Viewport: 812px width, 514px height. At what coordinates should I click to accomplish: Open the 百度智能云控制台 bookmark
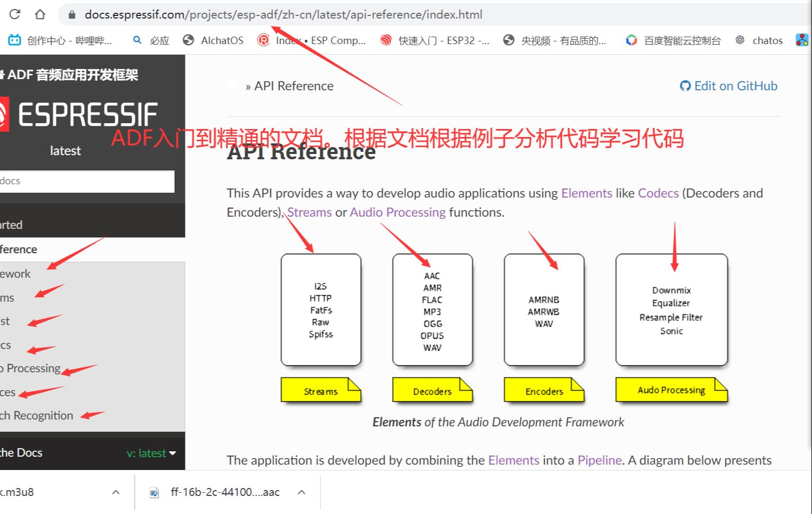pyautogui.click(x=673, y=40)
